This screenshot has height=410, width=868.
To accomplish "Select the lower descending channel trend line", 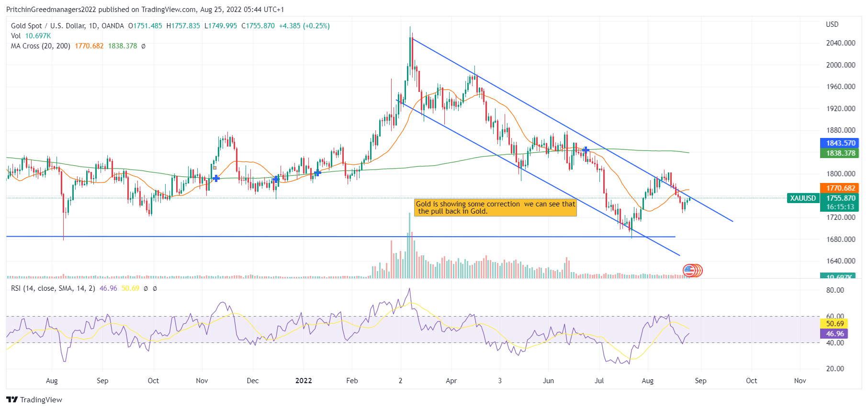I will [x=538, y=178].
